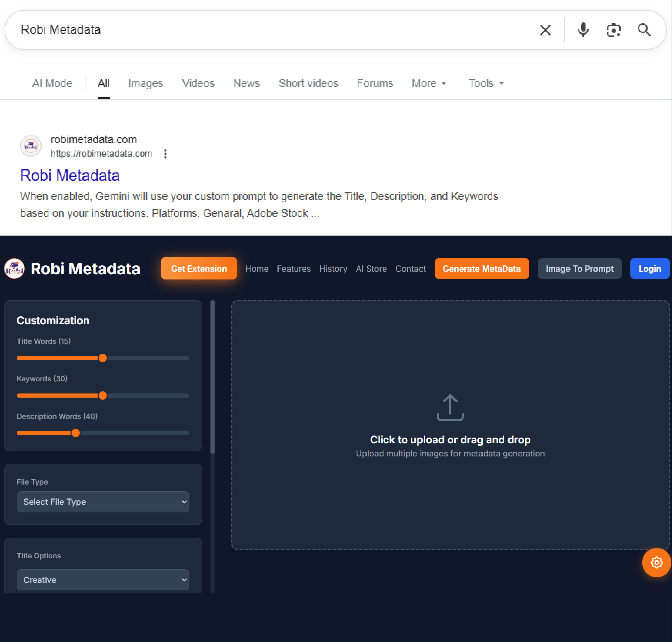The image size is (672, 642).
Task: Click the Robi Metadata logo in header
Action: (x=14, y=269)
